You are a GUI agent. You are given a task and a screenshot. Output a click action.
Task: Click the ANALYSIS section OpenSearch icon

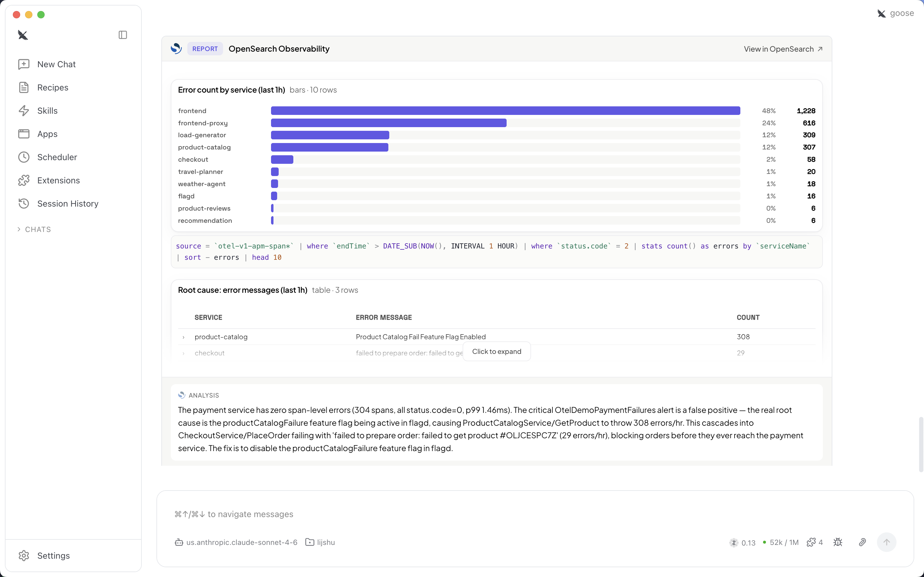click(182, 395)
